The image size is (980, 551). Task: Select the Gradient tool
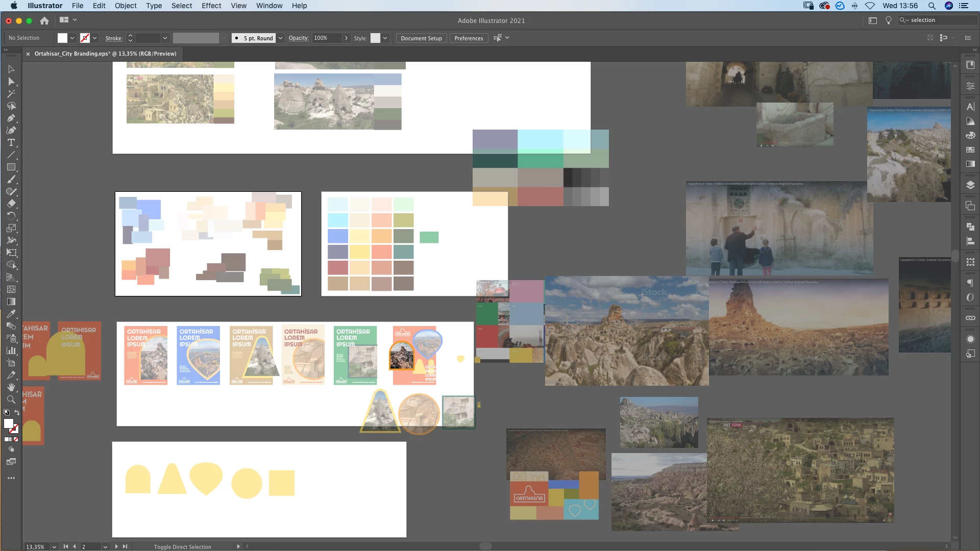coord(11,302)
